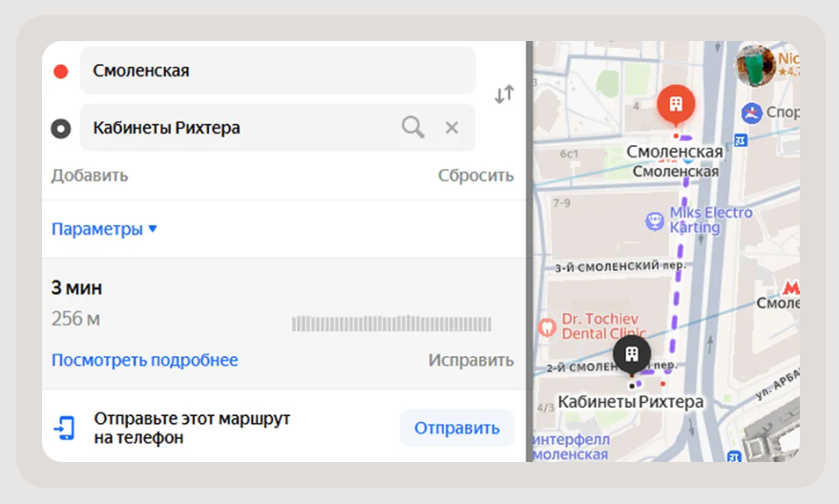Screen dimensions: 839x504
Task: Add another waypoint with Добавить
Action: pos(90,176)
